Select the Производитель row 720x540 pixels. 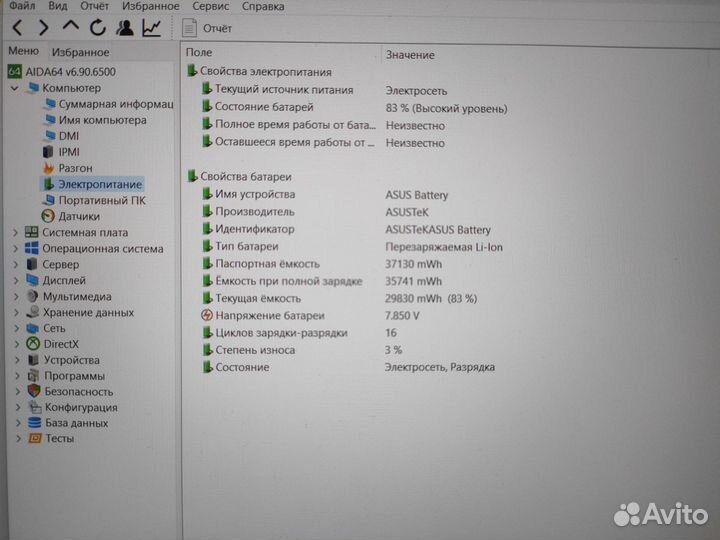click(315, 212)
